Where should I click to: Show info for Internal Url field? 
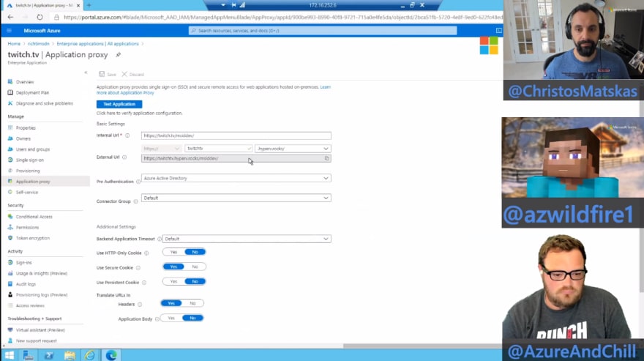(x=127, y=135)
